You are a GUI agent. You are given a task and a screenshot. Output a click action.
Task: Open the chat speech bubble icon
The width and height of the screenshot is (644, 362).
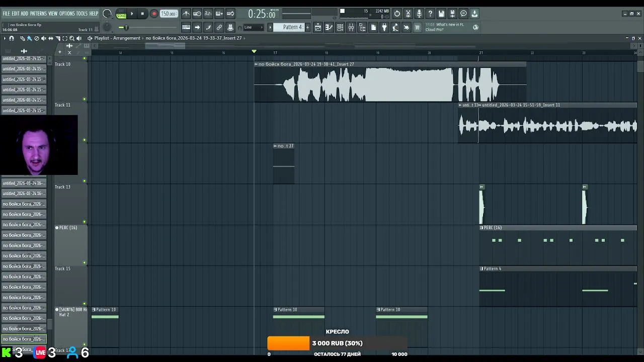click(x=463, y=14)
